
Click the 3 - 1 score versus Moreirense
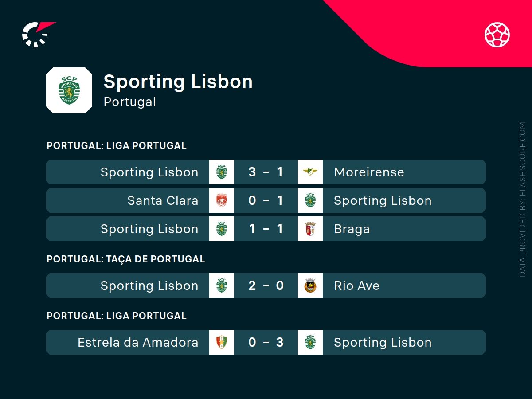266,172
